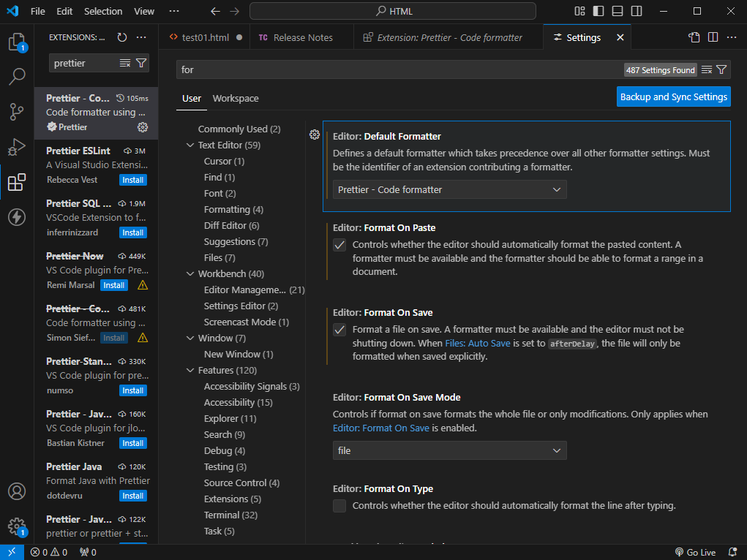The height and width of the screenshot is (560, 747).
Task: Collapse Window settings group
Action: pyautogui.click(x=190, y=338)
